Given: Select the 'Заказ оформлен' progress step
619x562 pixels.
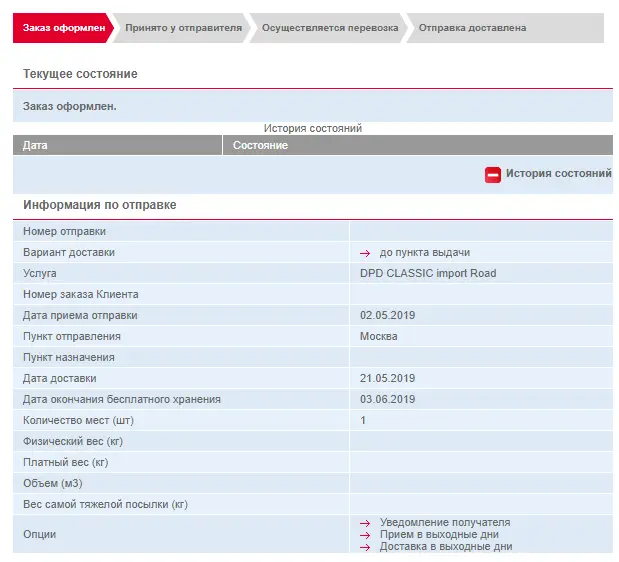Looking at the screenshot, I should [x=63, y=28].
